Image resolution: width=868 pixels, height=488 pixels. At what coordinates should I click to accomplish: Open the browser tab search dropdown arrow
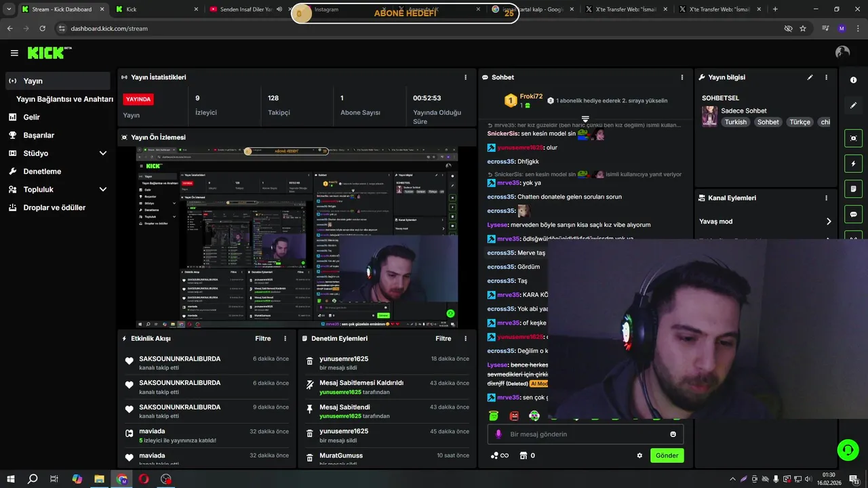(x=9, y=9)
